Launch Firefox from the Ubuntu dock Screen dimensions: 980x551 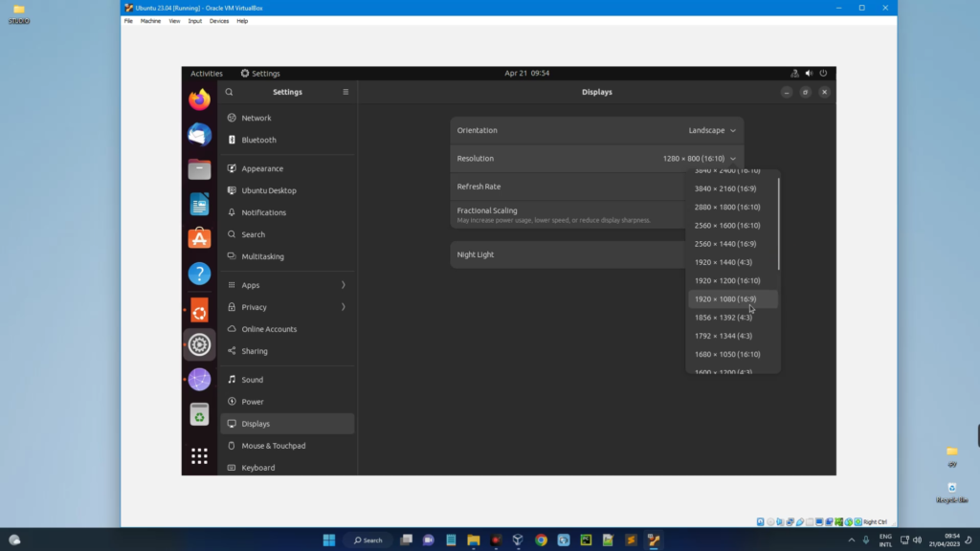click(x=199, y=99)
